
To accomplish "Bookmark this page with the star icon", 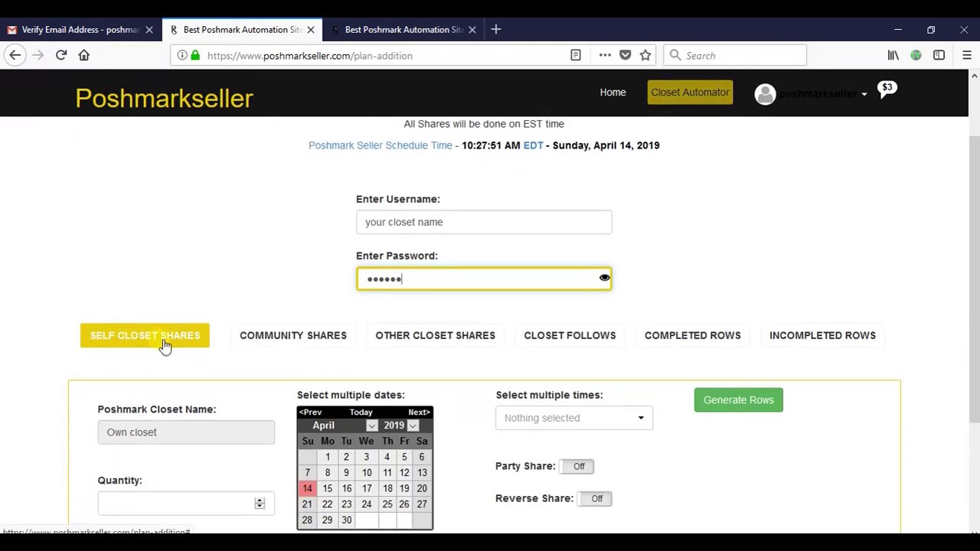I will pyautogui.click(x=645, y=55).
